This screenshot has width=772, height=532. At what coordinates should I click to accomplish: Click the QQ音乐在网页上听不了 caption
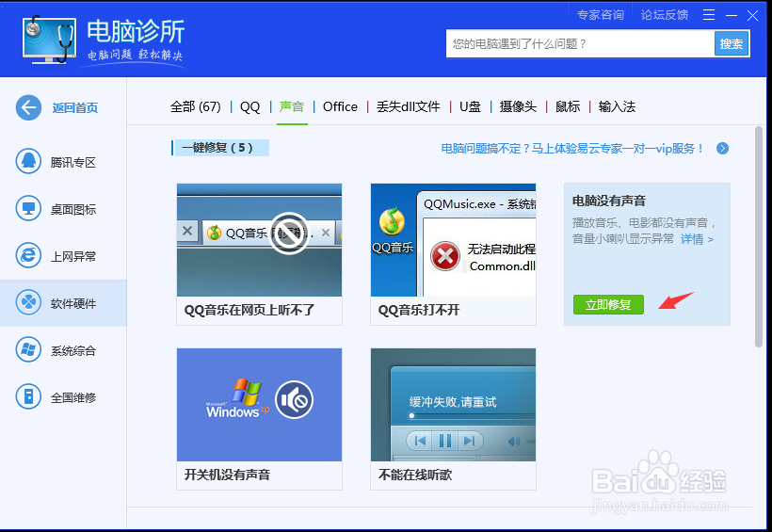(x=249, y=310)
